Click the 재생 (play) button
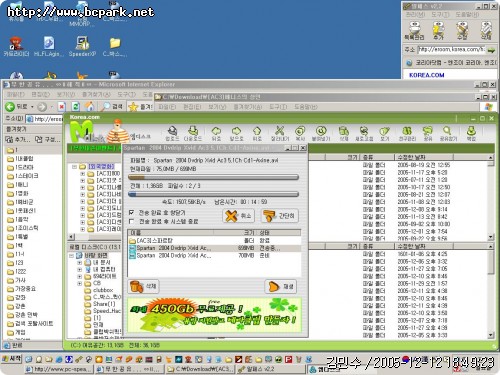Screen dimensions: 500x375 point(281,287)
